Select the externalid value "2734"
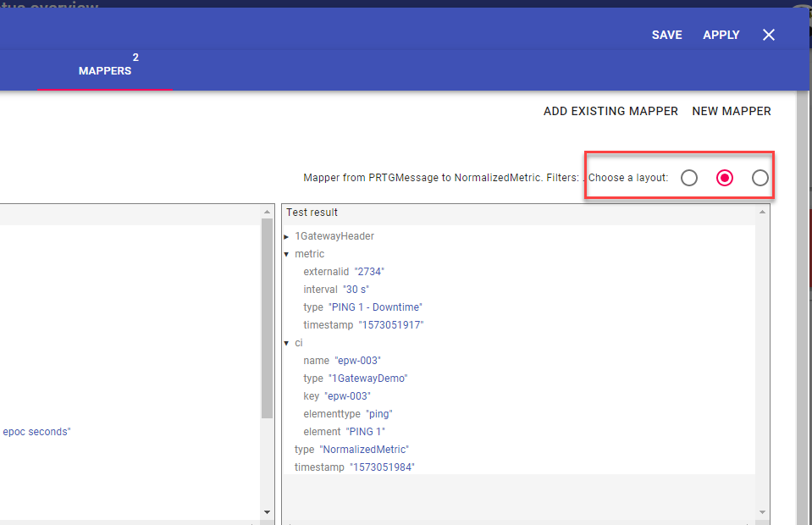The height and width of the screenshot is (525, 812). [x=369, y=272]
